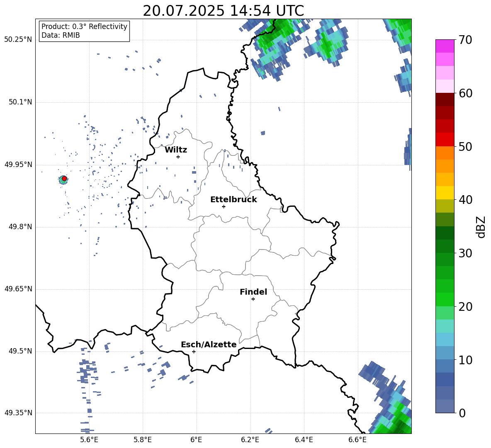Click the 6°E longitude tick label

pyautogui.click(x=196, y=440)
